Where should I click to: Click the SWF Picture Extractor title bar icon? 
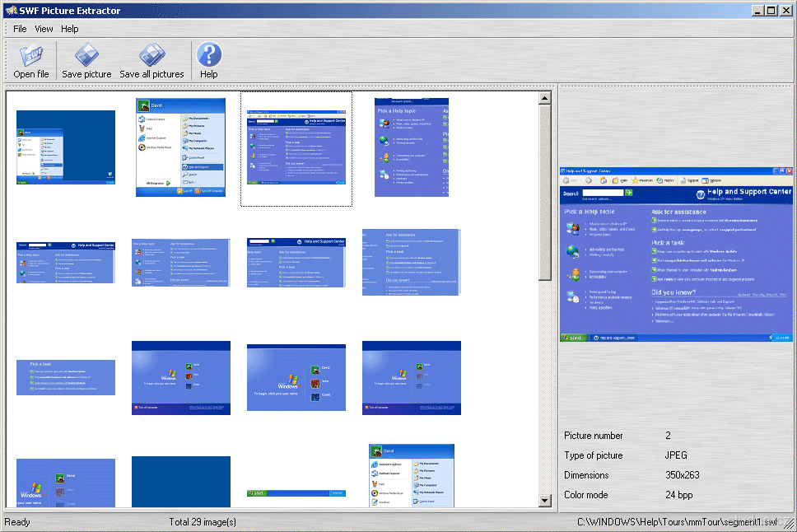11,11
